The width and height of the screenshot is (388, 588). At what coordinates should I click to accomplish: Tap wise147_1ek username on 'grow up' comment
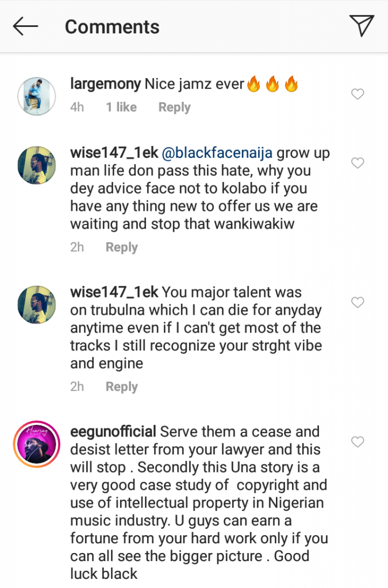pos(114,154)
